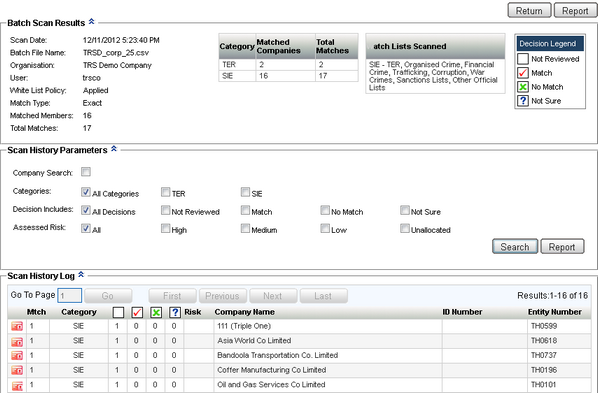The image size is (598, 393).
Task: Click the First page button
Action: pyautogui.click(x=172, y=296)
